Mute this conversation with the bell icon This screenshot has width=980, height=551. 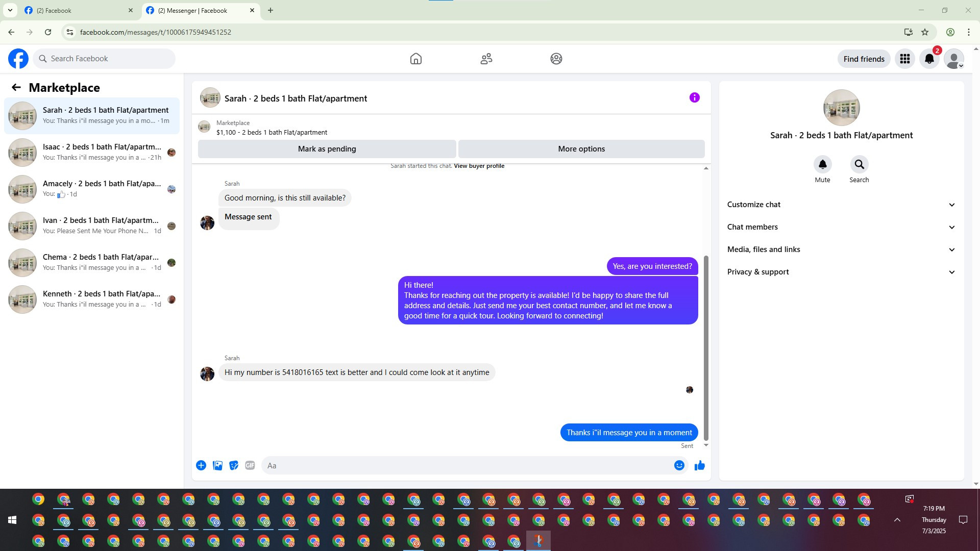point(822,164)
